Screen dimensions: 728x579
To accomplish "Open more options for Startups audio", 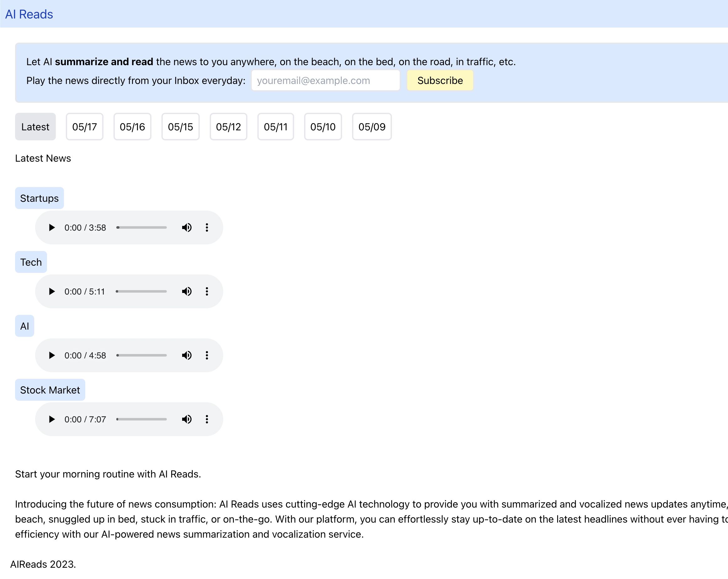I will click(x=207, y=228).
